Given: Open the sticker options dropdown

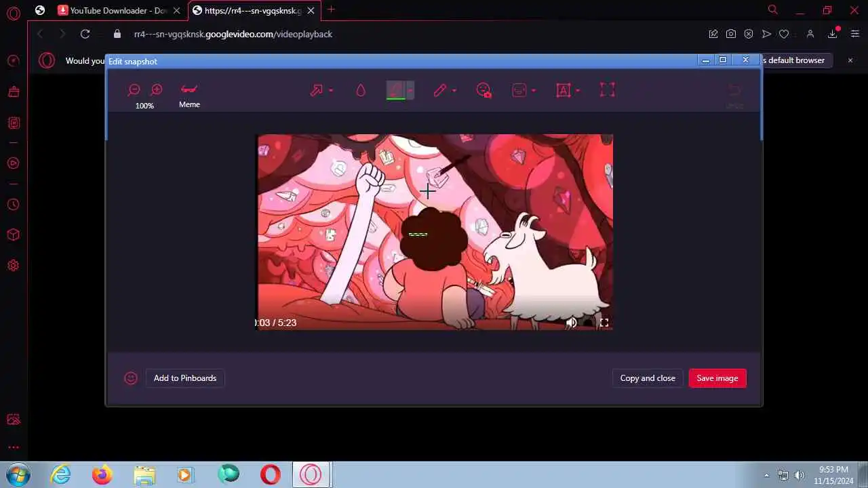Looking at the screenshot, I should pyautogui.click(x=534, y=90).
